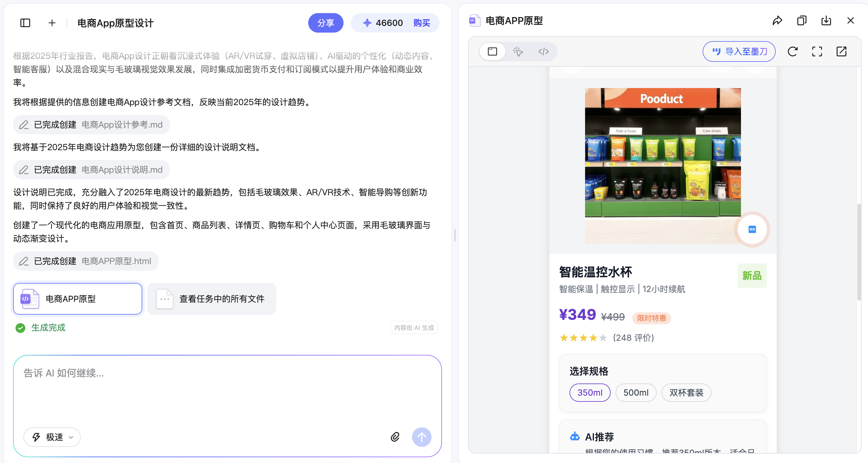Enable element inspect mode in the preview
The image size is (868, 463).
(x=517, y=51)
